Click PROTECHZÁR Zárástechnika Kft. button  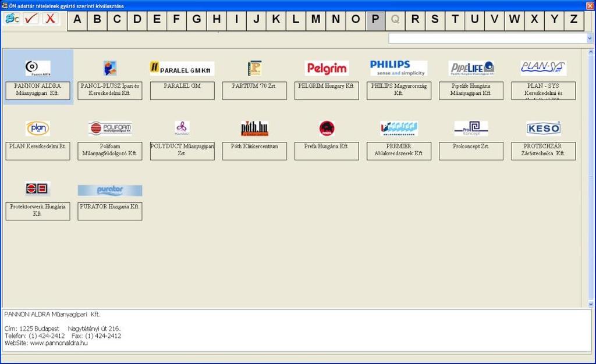tap(544, 151)
